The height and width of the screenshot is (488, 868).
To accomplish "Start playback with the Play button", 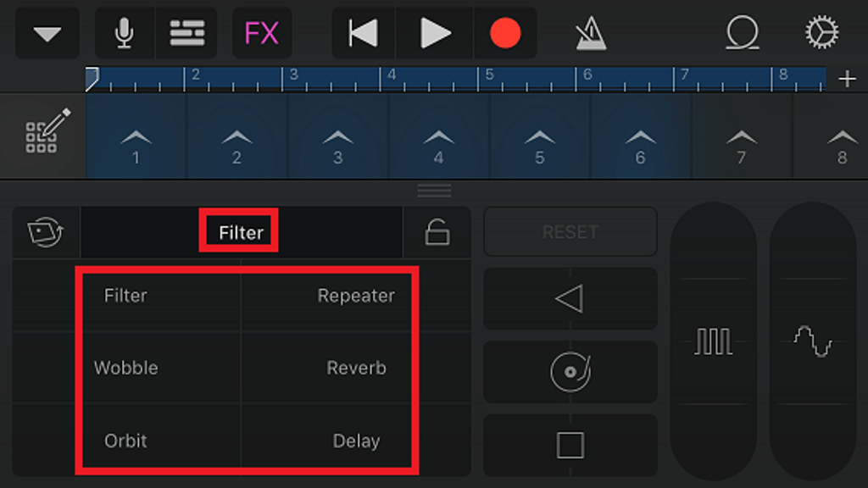I will pos(435,33).
